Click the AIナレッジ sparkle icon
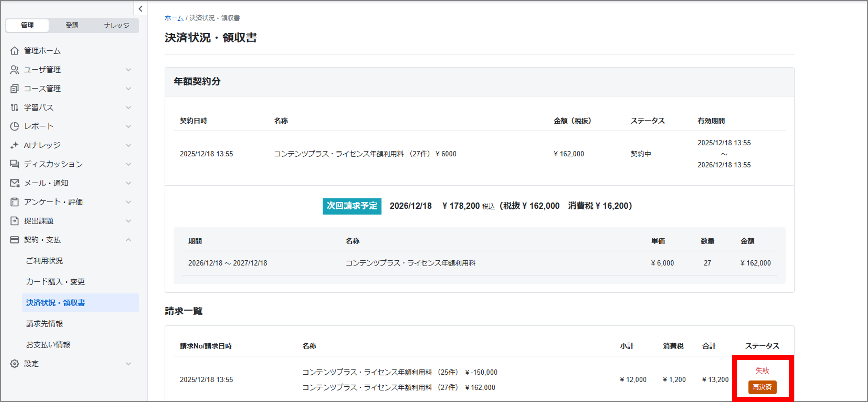 pos(14,145)
